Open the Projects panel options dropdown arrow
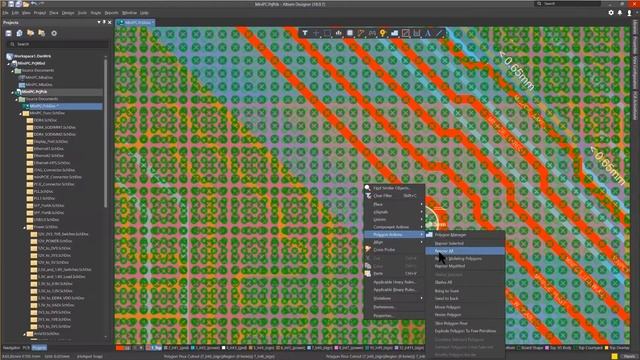 tap(99, 22)
